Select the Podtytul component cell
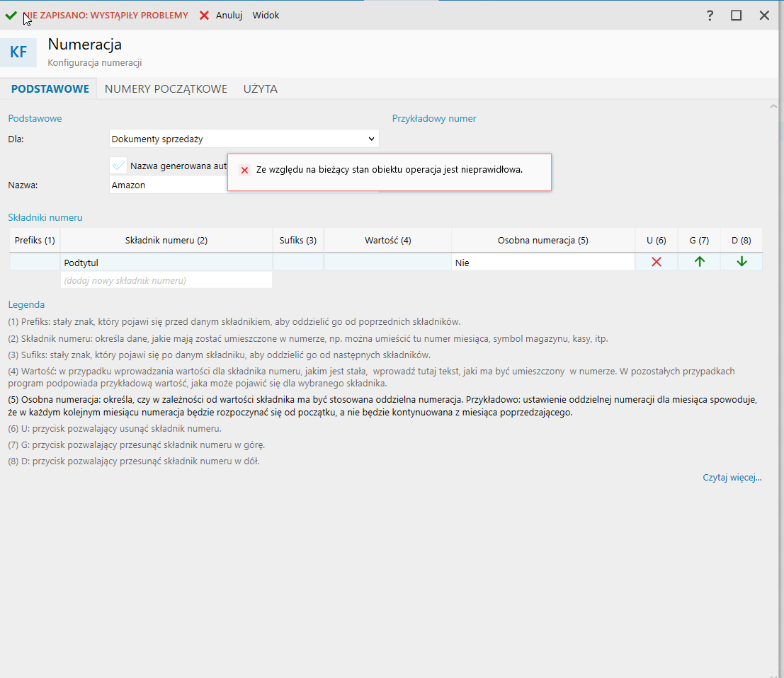 point(166,263)
